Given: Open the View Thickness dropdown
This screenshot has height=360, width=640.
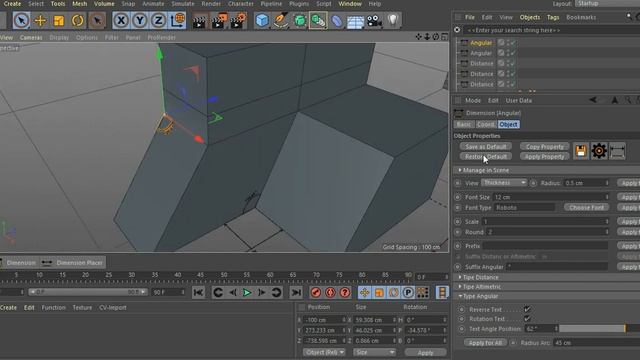Looking at the screenshot, I should (504, 182).
